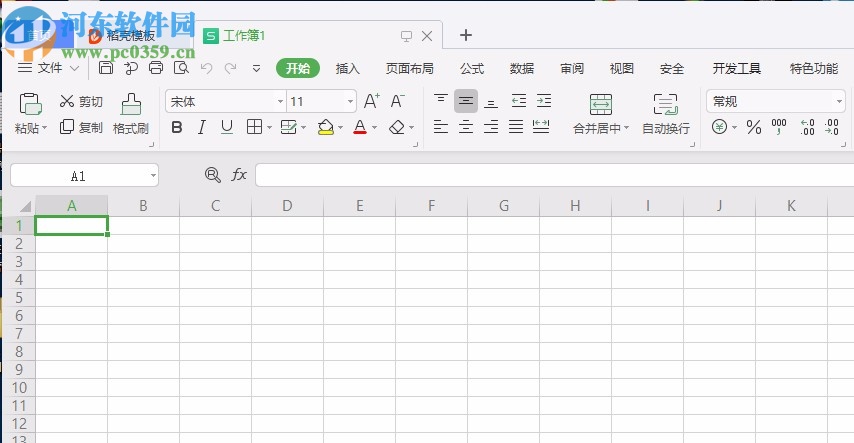This screenshot has width=854, height=443.
Task: Switch to the 页面布局 ribbon tab
Action: 410,69
